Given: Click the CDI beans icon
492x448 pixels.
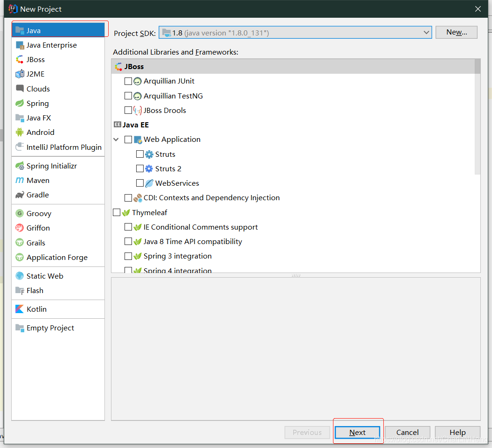Looking at the screenshot, I should (x=138, y=198).
